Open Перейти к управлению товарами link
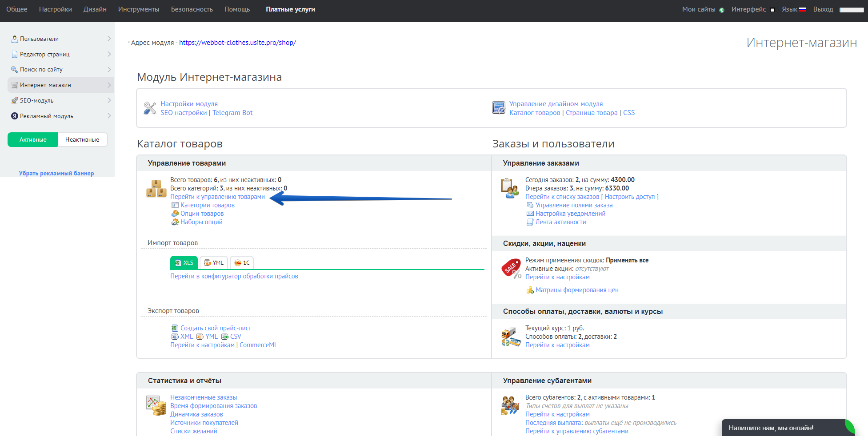Image resolution: width=868 pixels, height=436 pixels. coord(217,197)
